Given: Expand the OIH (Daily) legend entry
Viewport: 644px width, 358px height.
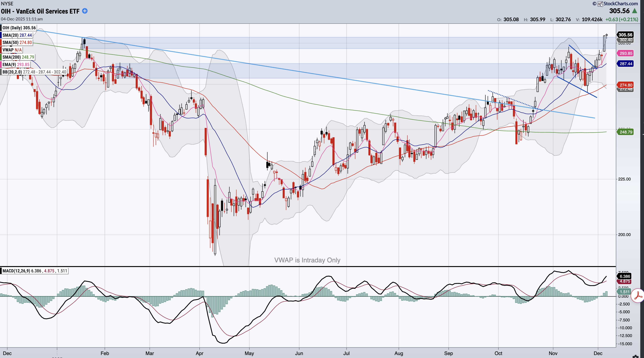Looking at the screenshot, I should click(x=19, y=28).
